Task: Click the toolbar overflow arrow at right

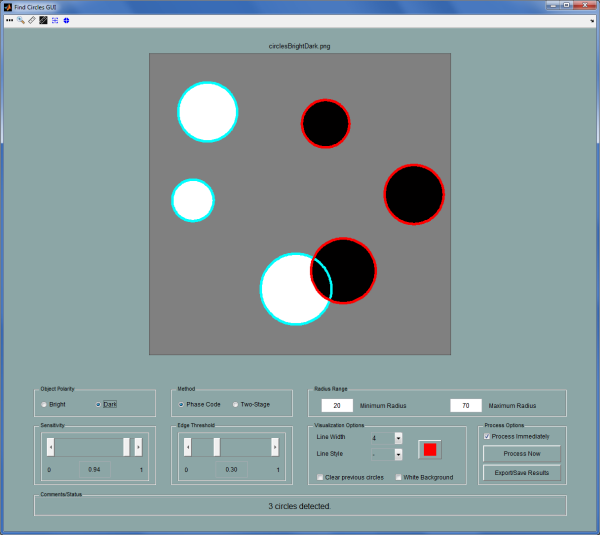Action: pos(592,20)
